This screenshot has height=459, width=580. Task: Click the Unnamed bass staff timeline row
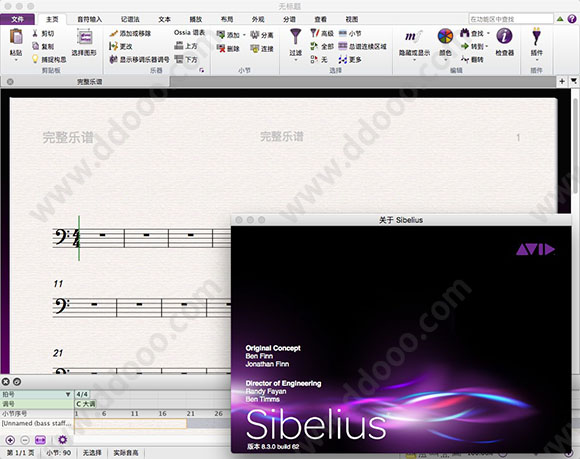pos(37,423)
